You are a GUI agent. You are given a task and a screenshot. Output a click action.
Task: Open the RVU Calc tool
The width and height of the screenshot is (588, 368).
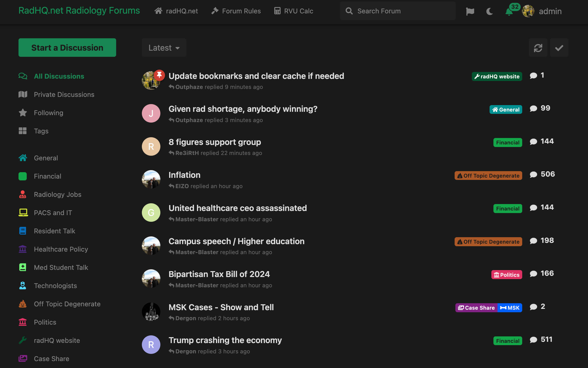pyautogui.click(x=293, y=11)
